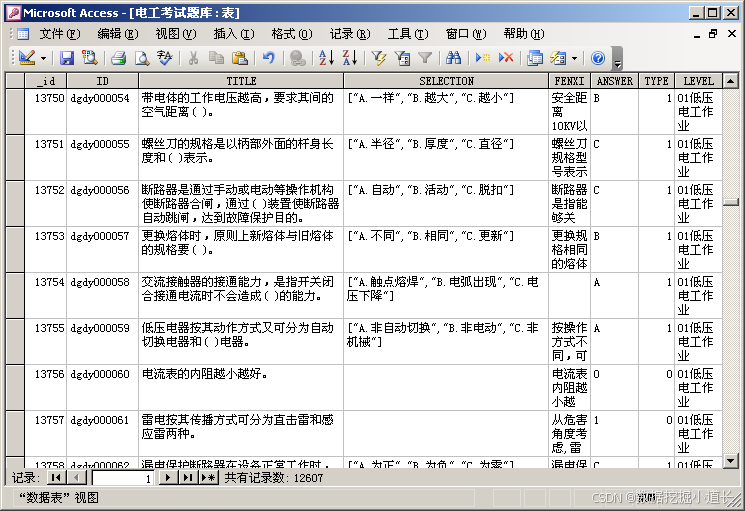This screenshot has width=745, height=511.
Task: Expand the New Object dropdown arrow
Action: click(574, 58)
